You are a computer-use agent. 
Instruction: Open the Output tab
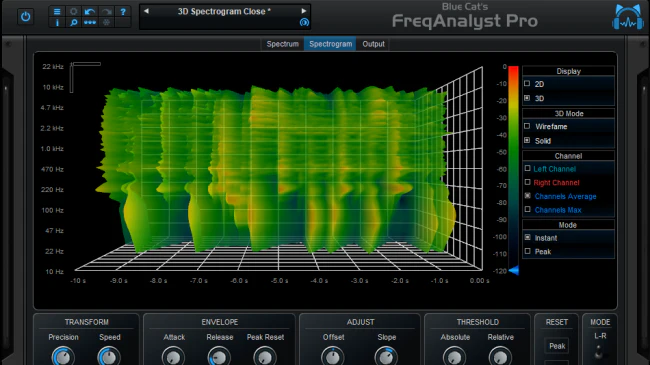click(x=373, y=44)
